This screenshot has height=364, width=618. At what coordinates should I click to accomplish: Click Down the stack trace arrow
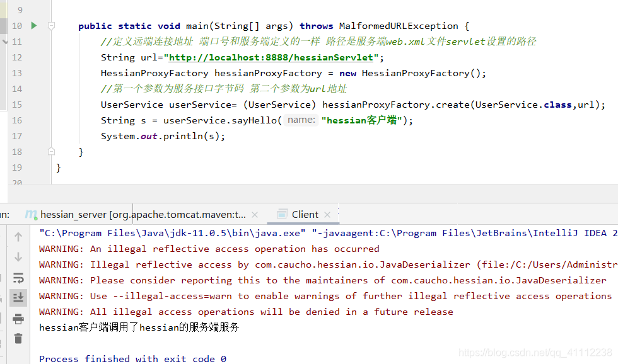(x=18, y=258)
